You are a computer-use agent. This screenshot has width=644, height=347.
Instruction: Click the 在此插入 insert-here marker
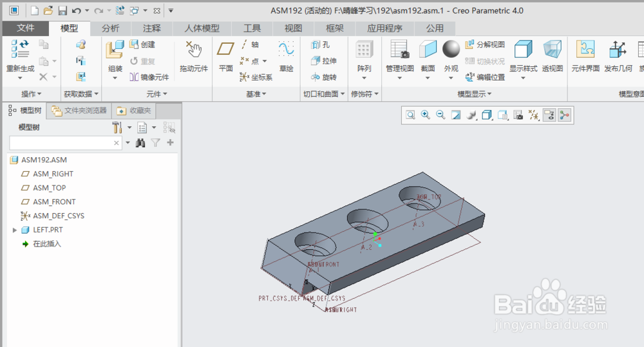(47, 244)
